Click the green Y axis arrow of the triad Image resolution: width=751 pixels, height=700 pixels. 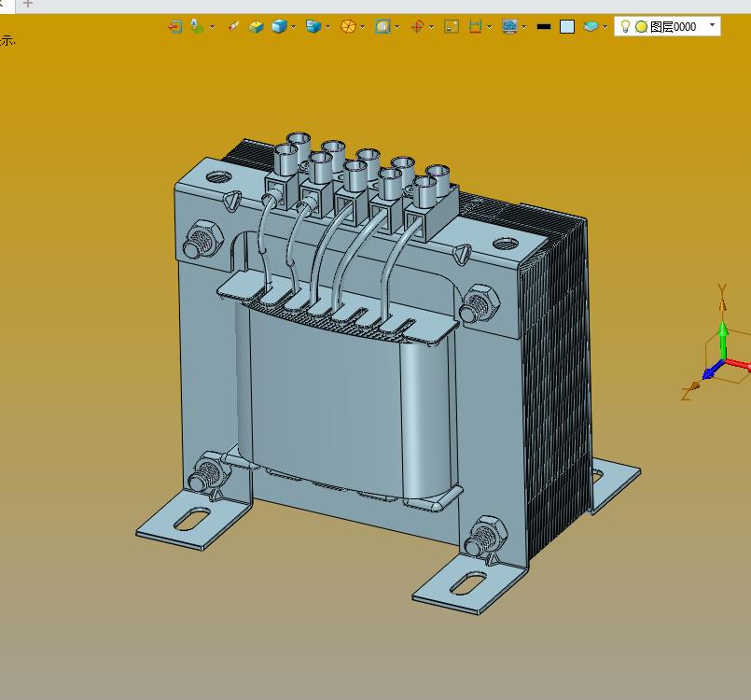[724, 339]
